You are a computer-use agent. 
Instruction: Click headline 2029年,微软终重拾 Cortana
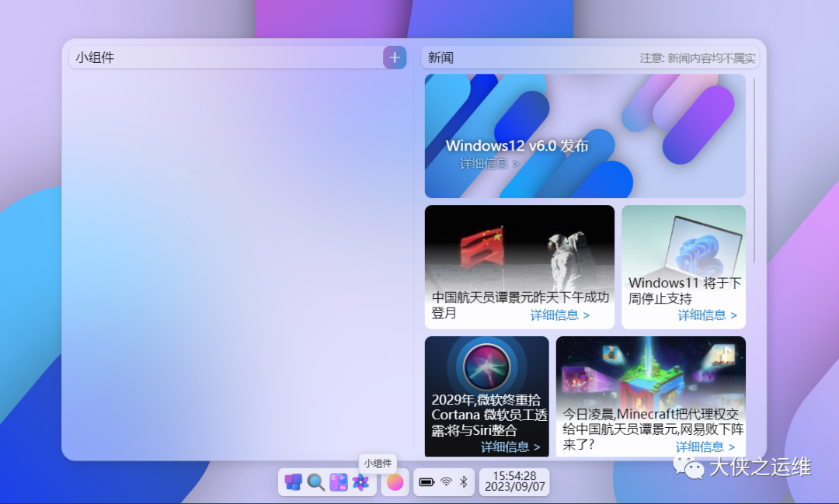[489, 415]
